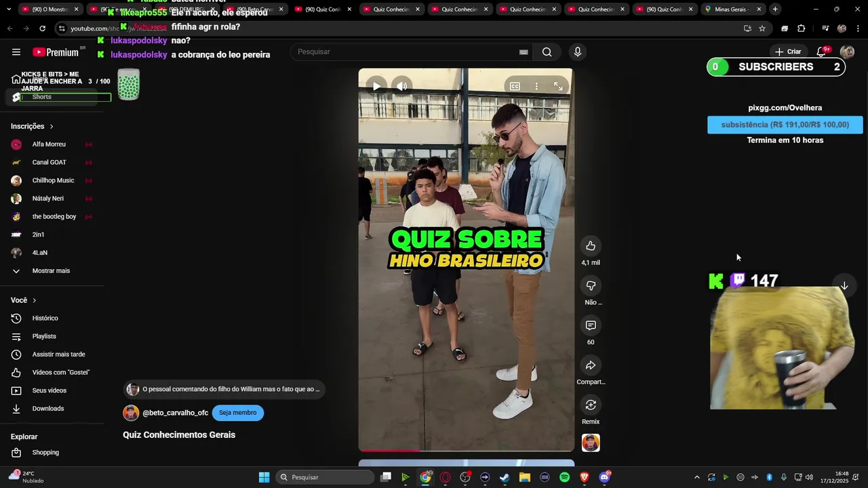Screen dimensions: 868x488
Task: Open the Short's sound thumbnail
Action: tap(591, 443)
